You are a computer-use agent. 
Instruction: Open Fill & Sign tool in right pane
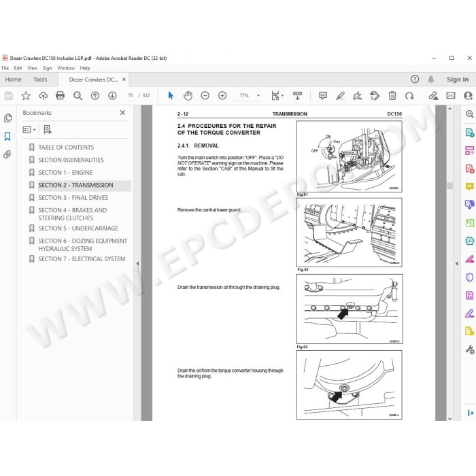coord(469,313)
